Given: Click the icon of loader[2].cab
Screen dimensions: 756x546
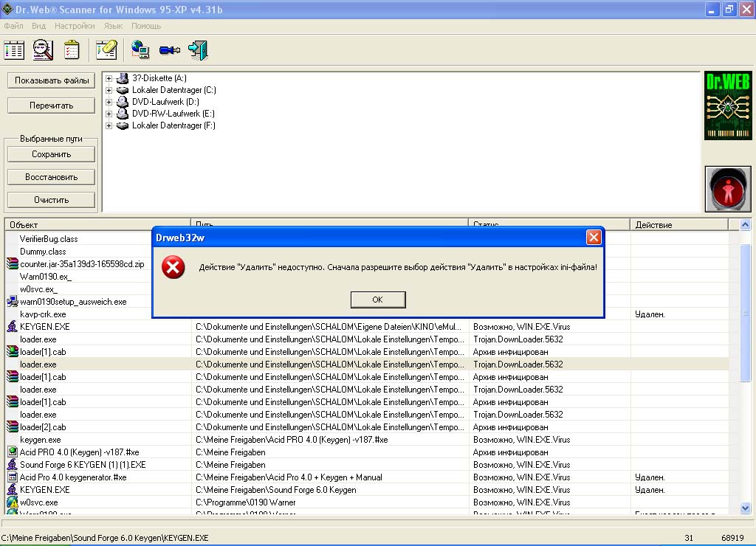Looking at the screenshot, I should (x=12, y=427).
